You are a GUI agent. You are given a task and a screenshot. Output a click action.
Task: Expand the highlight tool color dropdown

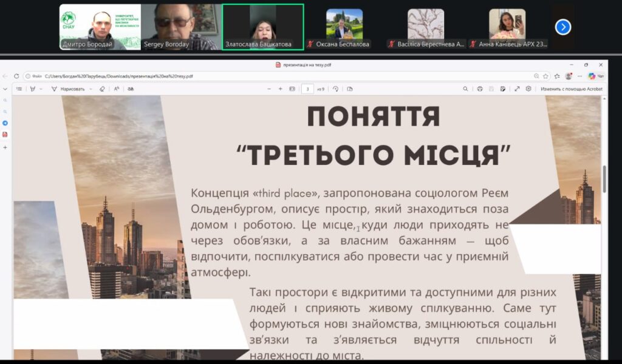coord(41,89)
